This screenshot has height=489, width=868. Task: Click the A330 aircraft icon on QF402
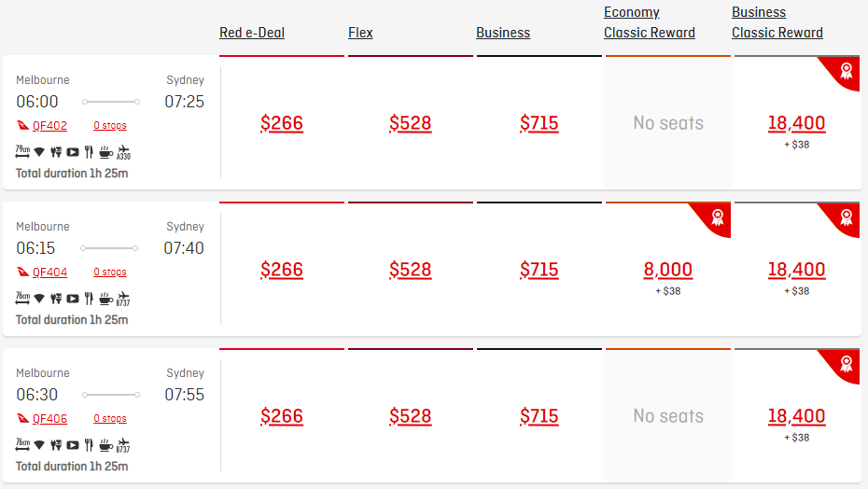pos(123,152)
